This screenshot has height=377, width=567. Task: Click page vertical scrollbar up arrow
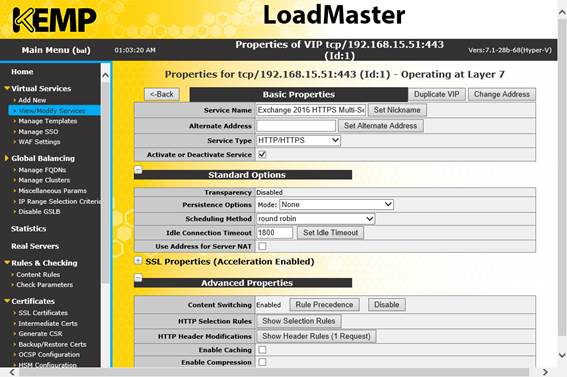(x=562, y=13)
